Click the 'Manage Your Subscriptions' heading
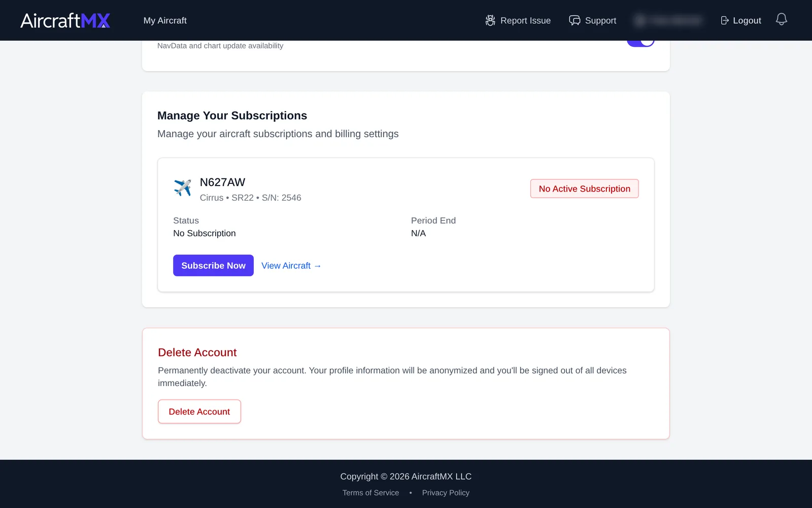The image size is (812, 508). pos(232,115)
